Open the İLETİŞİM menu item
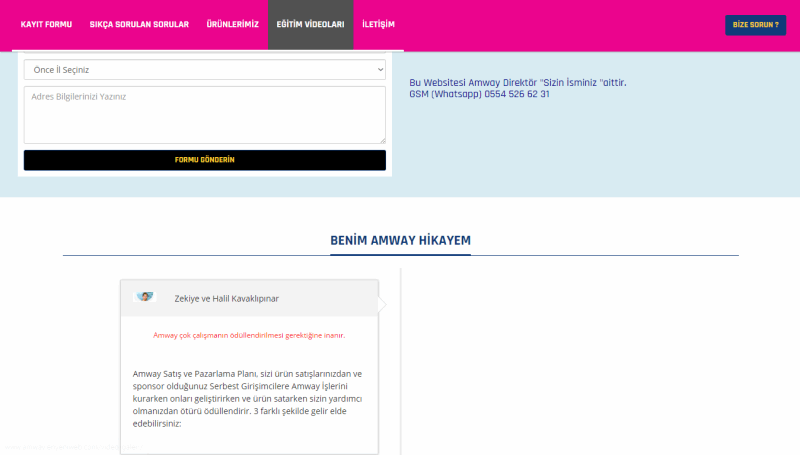800x455 pixels. (x=378, y=24)
